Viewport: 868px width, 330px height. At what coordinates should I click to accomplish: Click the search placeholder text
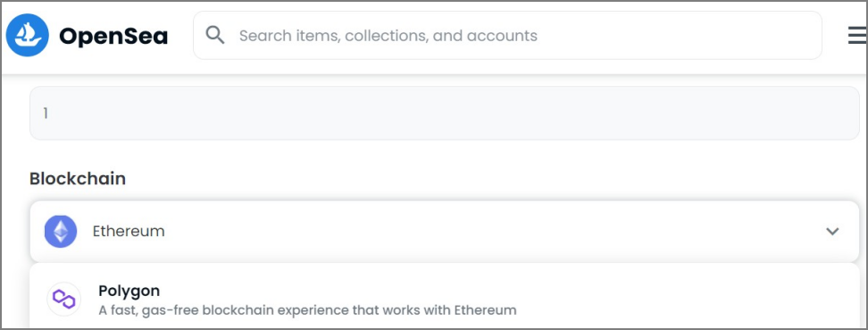pos(388,36)
